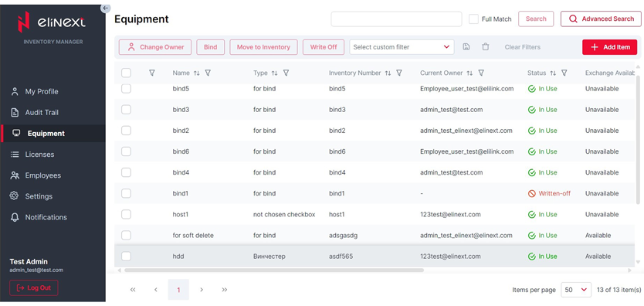Click the delete custom filter trash icon
644x306 pixels.
coord(486,47)
